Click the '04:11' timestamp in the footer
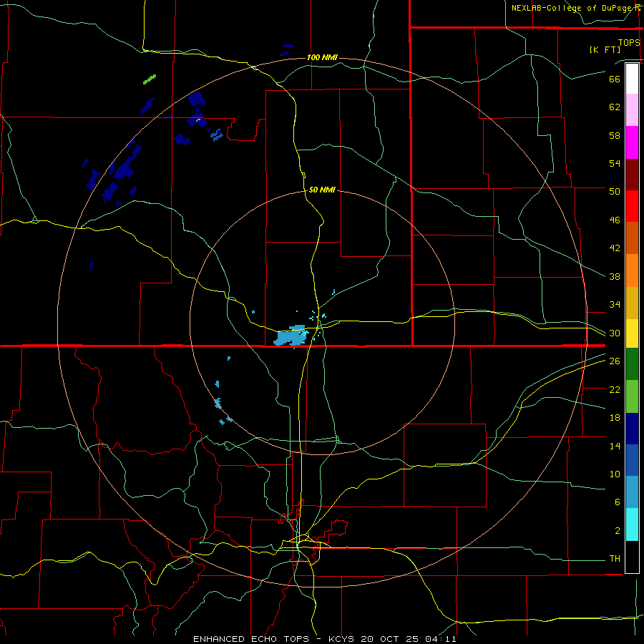The width and height of the screenshot is (644, 644). (441, 639)
